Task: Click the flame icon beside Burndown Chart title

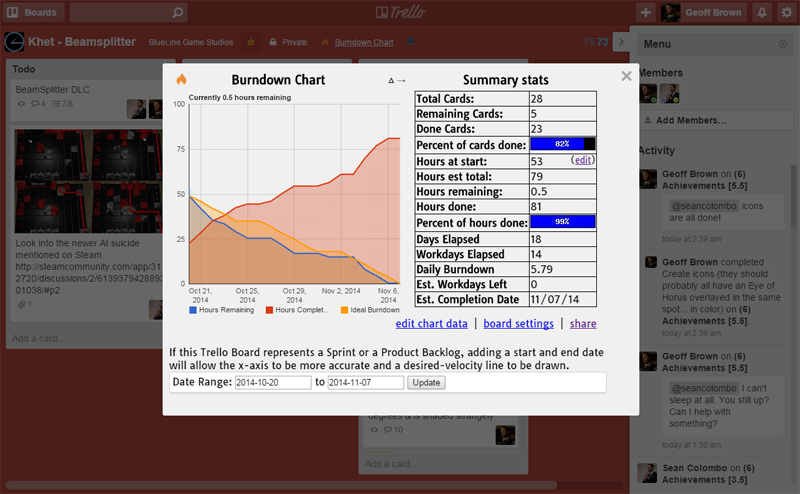Action: coord(181,80)
